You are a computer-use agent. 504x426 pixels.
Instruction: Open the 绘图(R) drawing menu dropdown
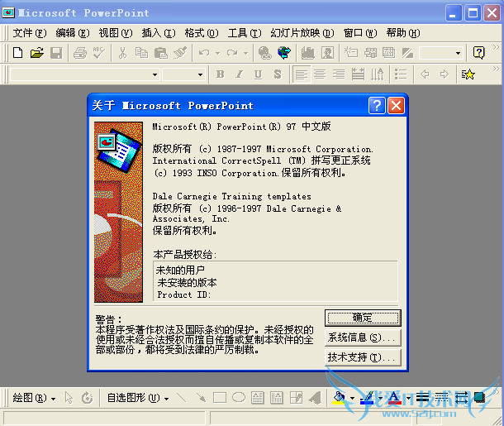(x=34, y=399)
